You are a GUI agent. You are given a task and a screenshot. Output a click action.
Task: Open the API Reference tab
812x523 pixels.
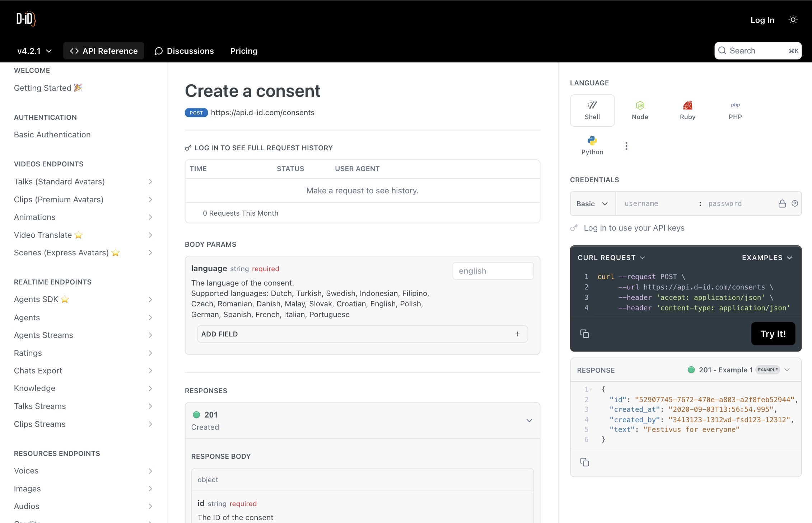pos(103,51)
